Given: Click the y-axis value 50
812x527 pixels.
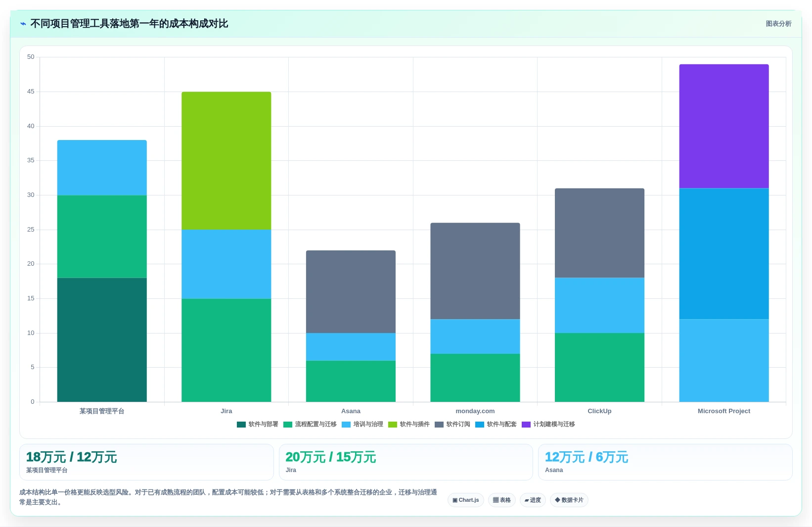Looking at the screenshot, I should [x=31, y=57].
